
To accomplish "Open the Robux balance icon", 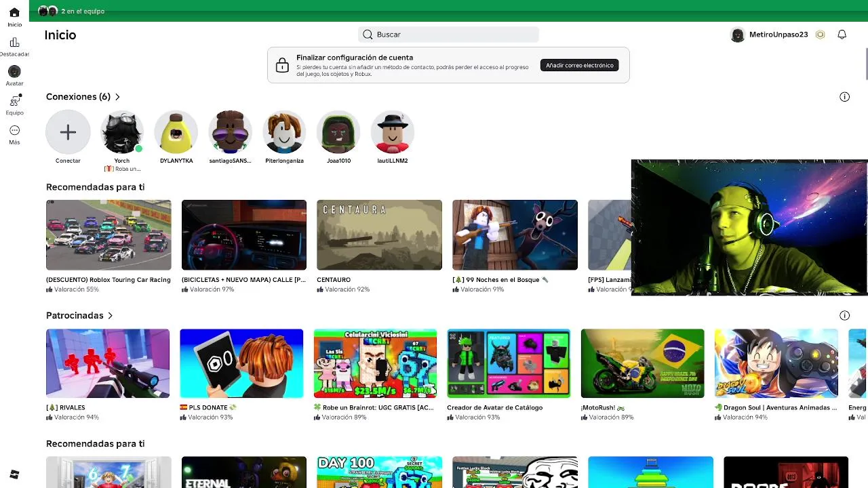I will pyautogui.click(x=820, y=35).
